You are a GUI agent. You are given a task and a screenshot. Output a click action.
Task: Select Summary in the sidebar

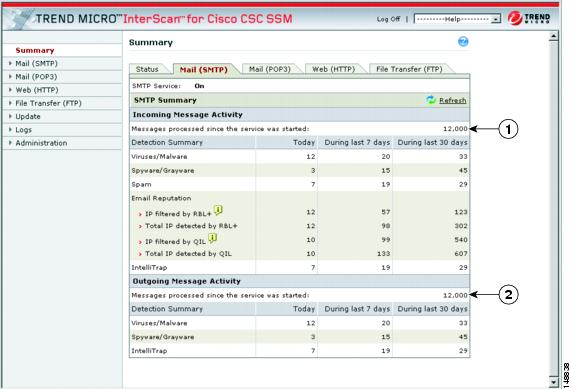click(35, 50)
